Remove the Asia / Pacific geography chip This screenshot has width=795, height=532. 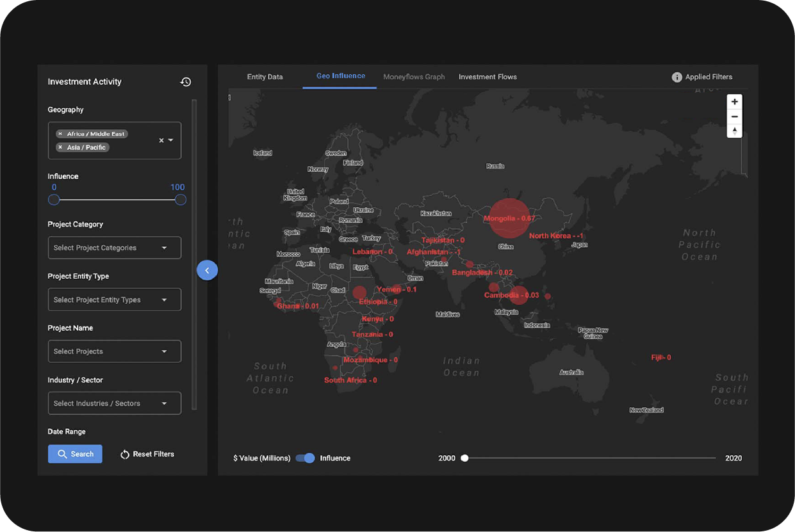coord(60,147)
